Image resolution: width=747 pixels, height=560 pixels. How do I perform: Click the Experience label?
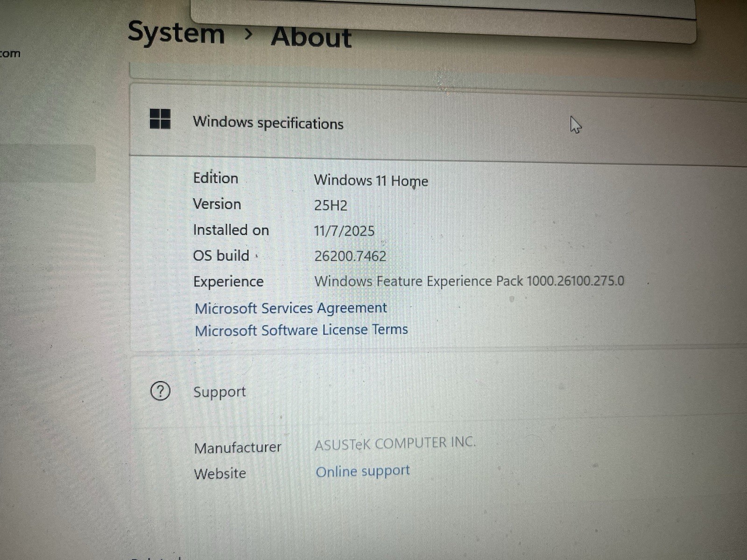tap(228, 282)
